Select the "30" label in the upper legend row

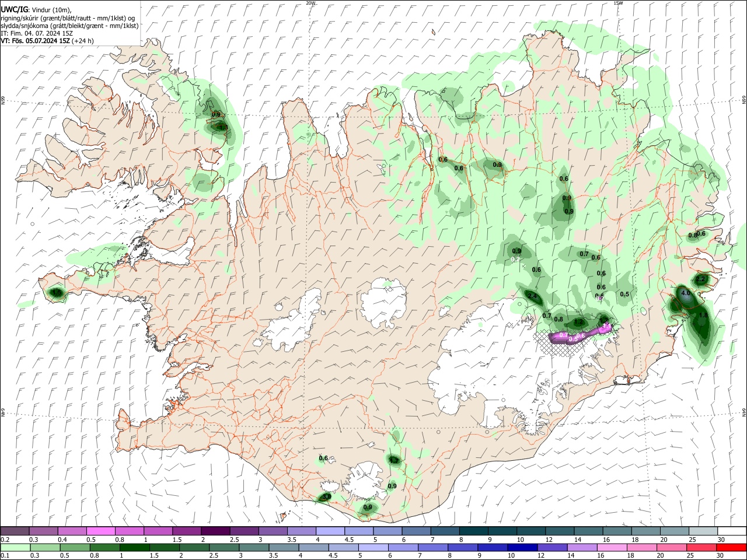721,540
